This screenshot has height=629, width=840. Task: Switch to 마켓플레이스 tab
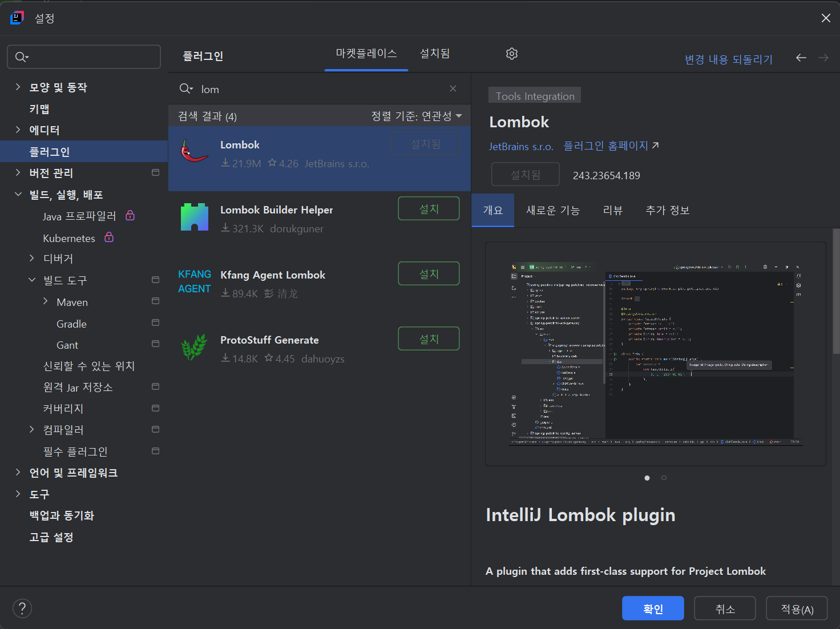(366, 54)
